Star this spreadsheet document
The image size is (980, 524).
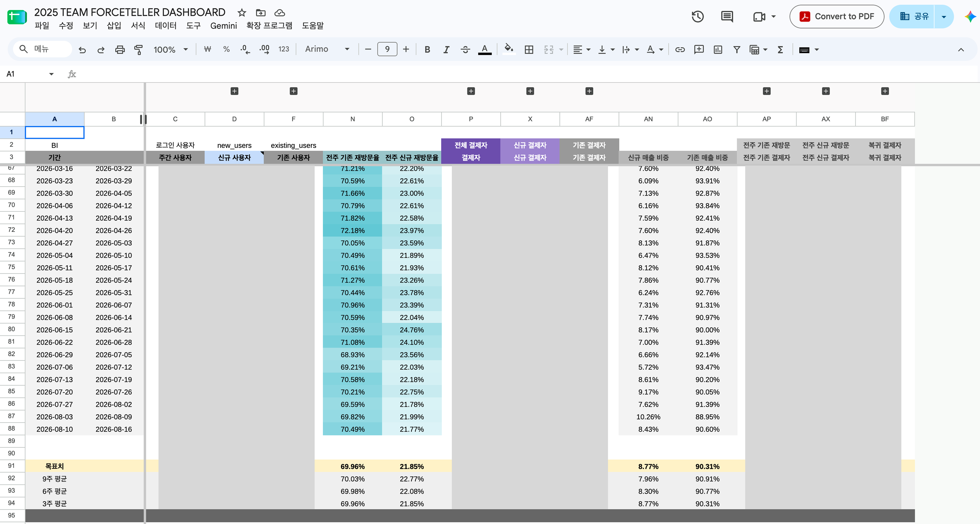click(242, 13)
